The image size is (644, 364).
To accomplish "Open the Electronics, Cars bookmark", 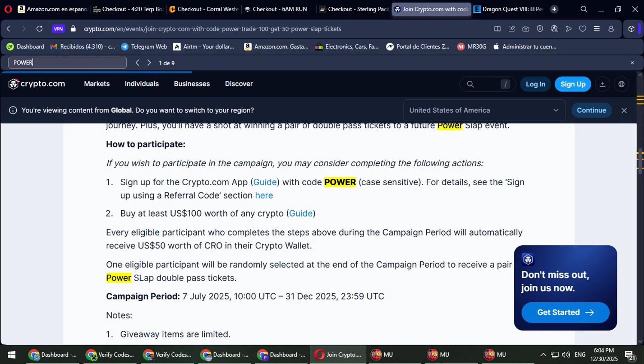I will click(347, 46).
